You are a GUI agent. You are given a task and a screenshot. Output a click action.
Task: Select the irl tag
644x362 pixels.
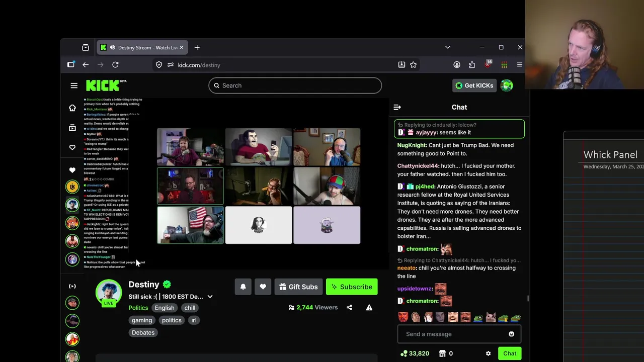194,320
